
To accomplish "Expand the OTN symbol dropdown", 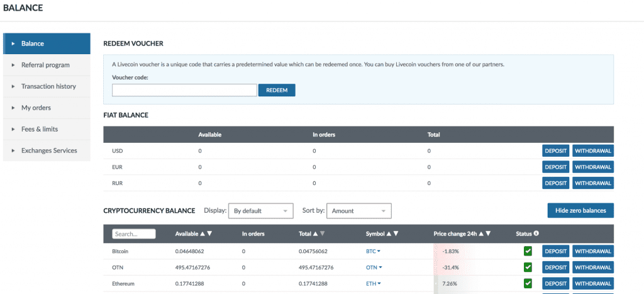I will pos(374,268).
